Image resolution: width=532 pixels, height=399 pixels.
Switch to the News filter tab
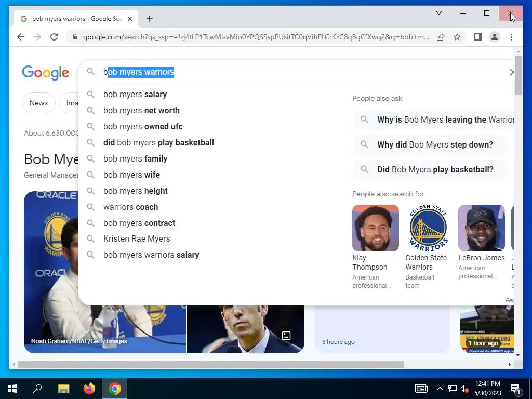tap(38, 103)
